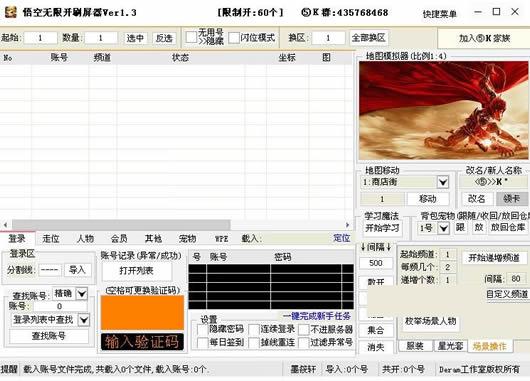Click the 状态 column header
Image resolution: width=530 pixels, height=381 pixels.
(x=180, y=57)
